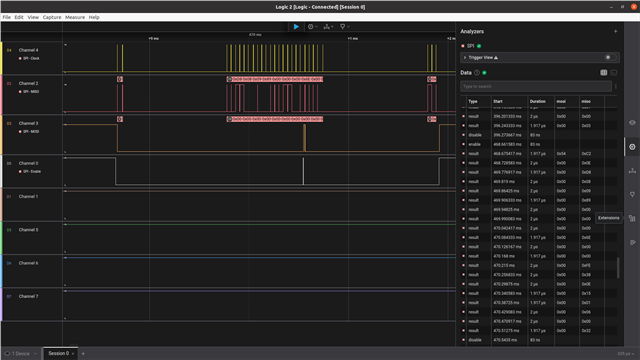
Task: Select Channel 2 label
Action: [28, 83]
